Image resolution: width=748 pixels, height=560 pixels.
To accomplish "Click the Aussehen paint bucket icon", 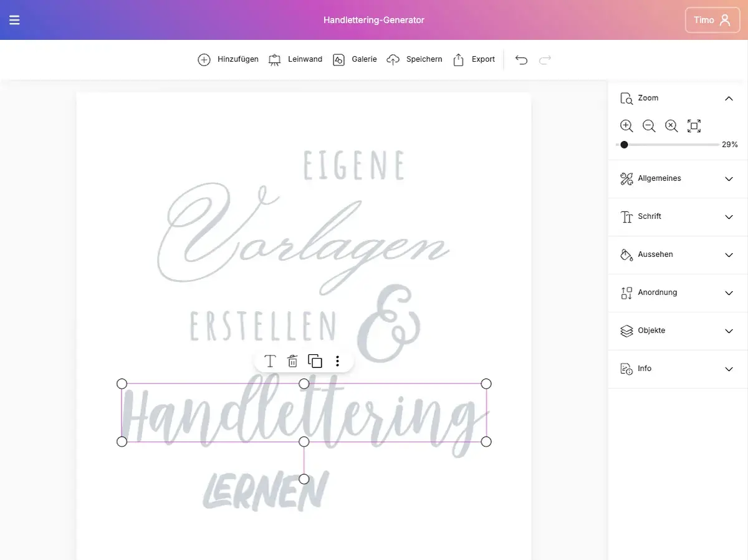I will click(626, 255).
